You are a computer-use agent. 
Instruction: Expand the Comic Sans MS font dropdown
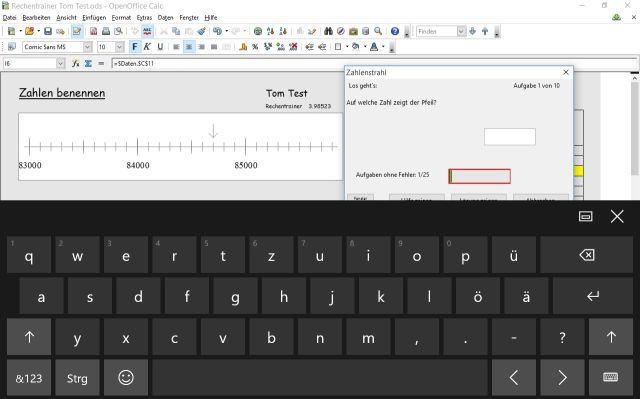87,47
